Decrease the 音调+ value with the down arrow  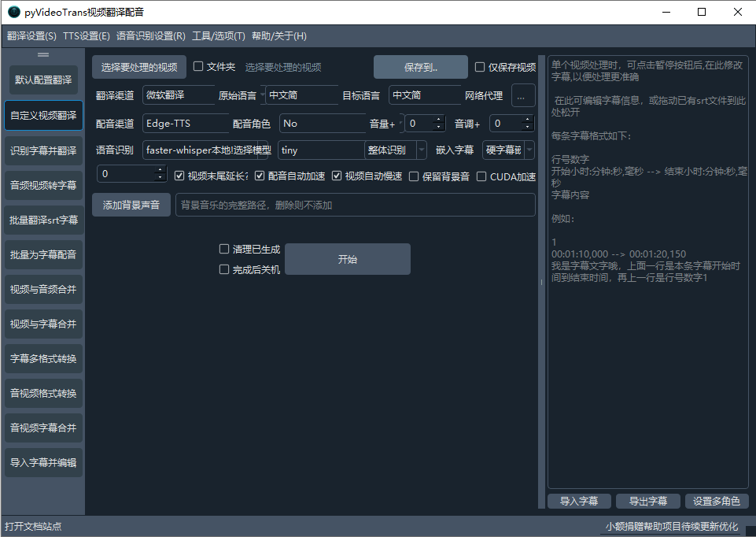pos(528,127)
